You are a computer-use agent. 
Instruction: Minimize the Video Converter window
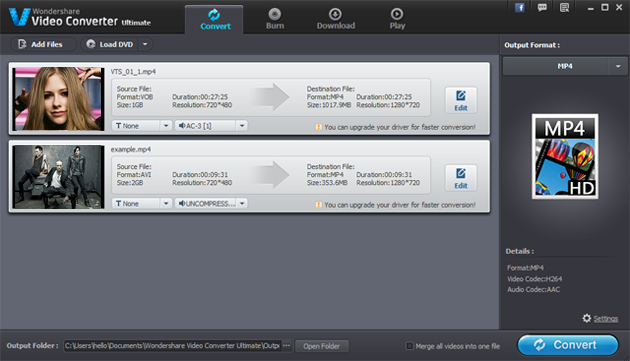pos(590,8)
